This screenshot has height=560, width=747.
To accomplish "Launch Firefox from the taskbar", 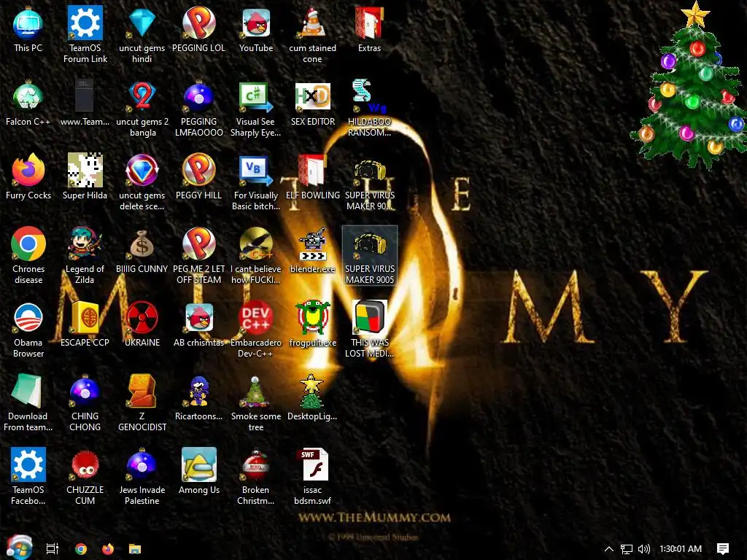I will (108, 549).
